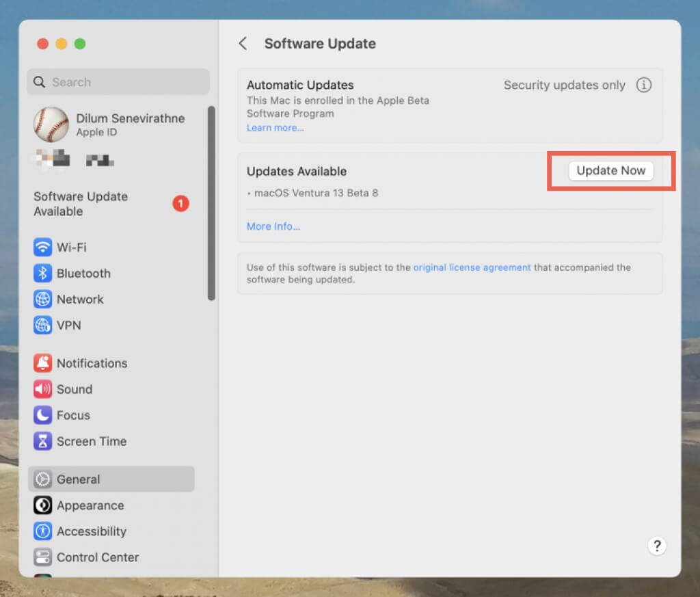Click the Screen Time hourglass icon
The image size is (700, 597).
[x=43, y=441]
